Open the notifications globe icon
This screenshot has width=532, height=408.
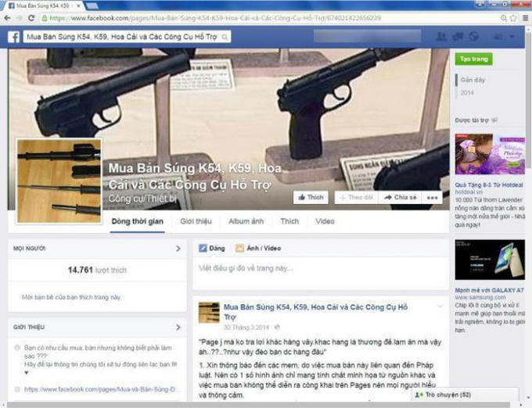473,37
